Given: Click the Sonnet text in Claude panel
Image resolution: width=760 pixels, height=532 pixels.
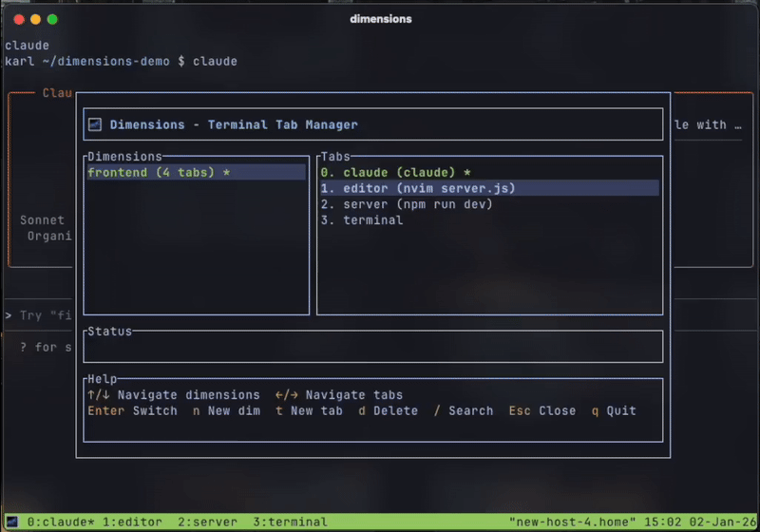Looking at the screenshot, I should 42,220.
